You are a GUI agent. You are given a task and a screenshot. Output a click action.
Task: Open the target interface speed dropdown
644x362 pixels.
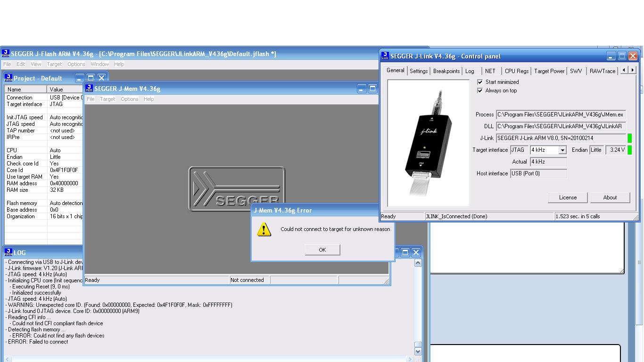point(562,150)
